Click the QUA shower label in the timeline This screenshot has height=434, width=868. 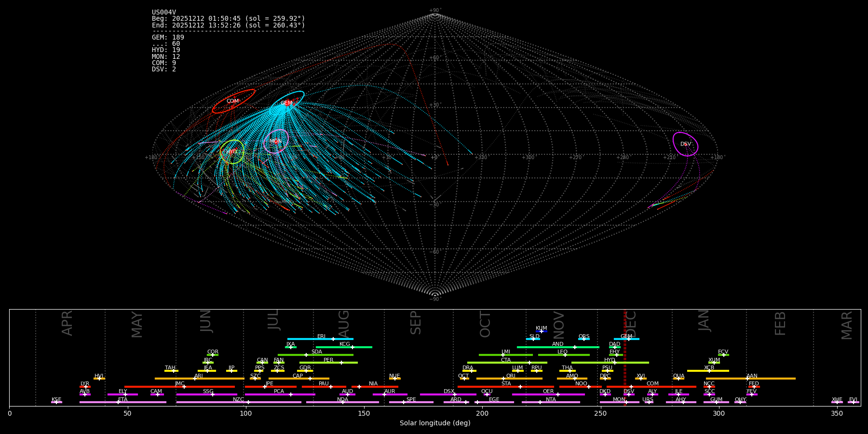coord(678,376)
